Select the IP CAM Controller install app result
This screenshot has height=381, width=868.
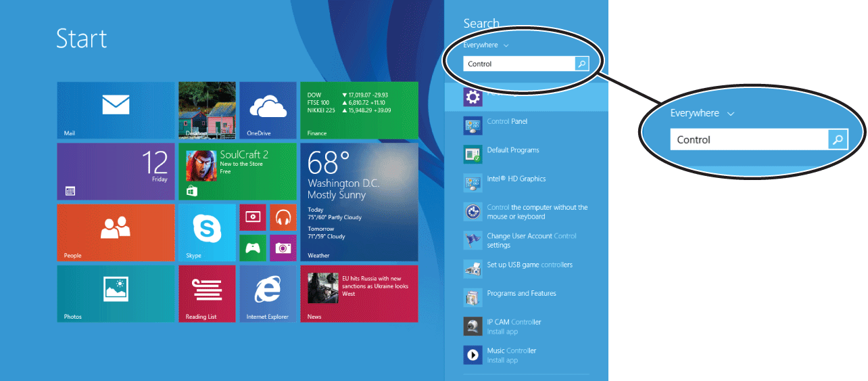pyautogui.click(x=527, y=326)
